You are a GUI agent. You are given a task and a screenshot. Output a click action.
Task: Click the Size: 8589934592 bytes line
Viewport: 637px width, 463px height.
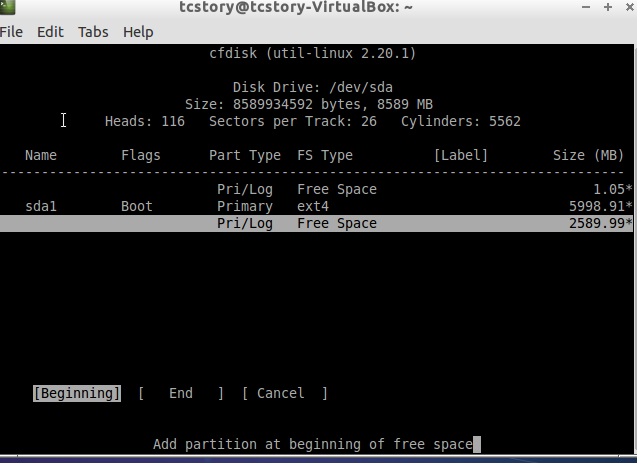click(x=309, y=104)
